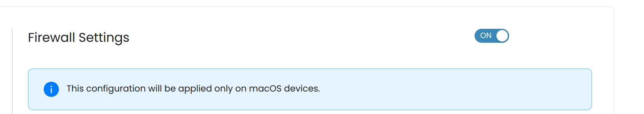
Task: Click the 'ON' label inside the toggle
Action: 486,35
